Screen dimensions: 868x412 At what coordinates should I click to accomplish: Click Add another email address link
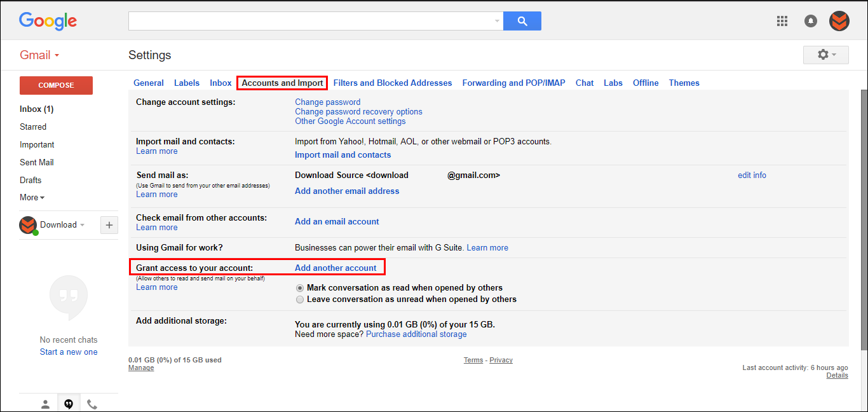(347, 191)
